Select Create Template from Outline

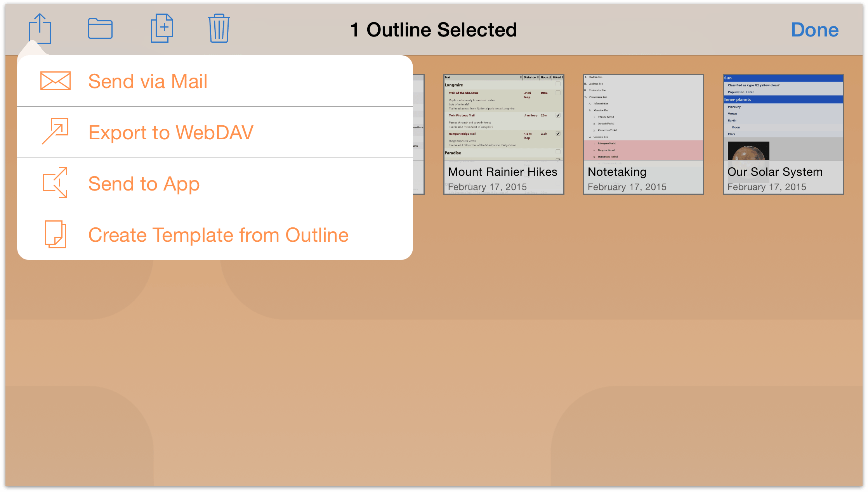point(218,235)
